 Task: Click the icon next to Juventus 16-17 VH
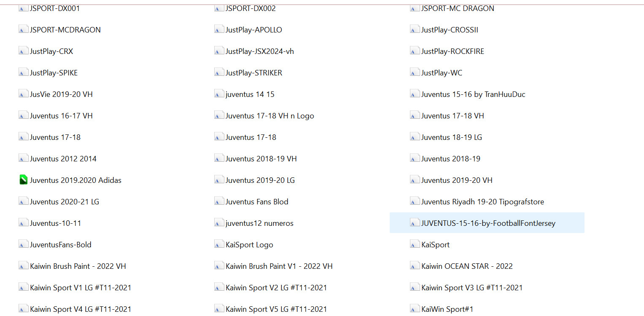click(24, 115)
